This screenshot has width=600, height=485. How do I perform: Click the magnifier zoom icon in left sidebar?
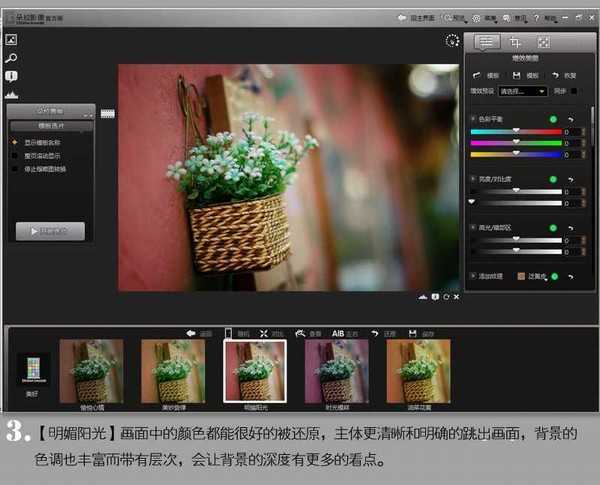pos(11,58)
